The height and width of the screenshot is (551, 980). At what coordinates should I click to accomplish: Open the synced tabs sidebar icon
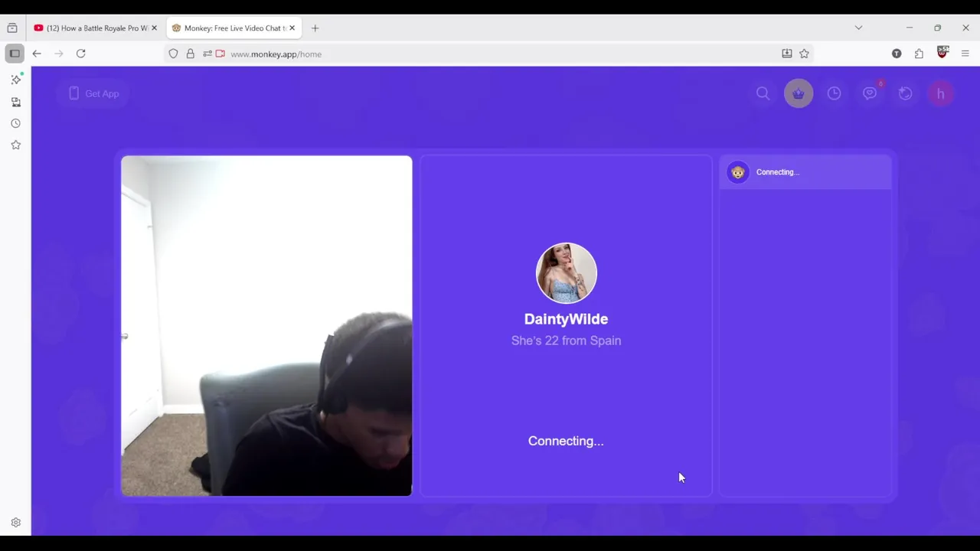(16, 102)
